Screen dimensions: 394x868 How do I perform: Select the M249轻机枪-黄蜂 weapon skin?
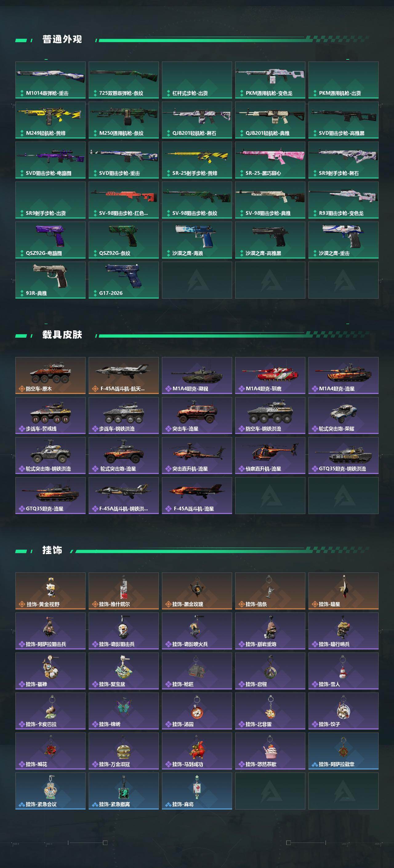pyautogui.click(x=50, y=120)
